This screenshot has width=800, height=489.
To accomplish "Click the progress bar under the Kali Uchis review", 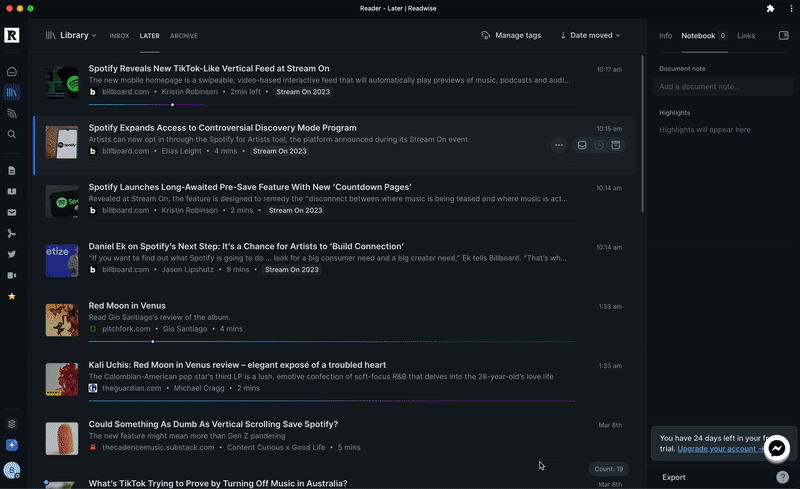I will point(332,401).
